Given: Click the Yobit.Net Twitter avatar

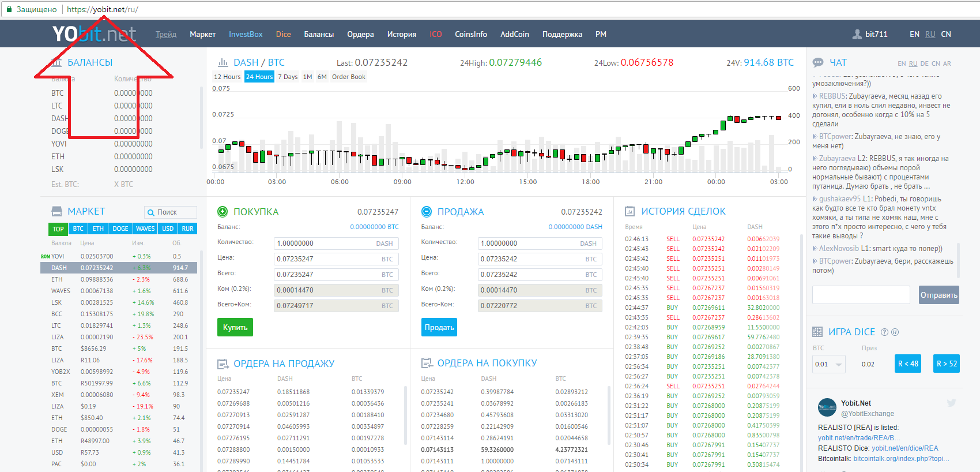Looking at the screenshot, I should (827, 407).
